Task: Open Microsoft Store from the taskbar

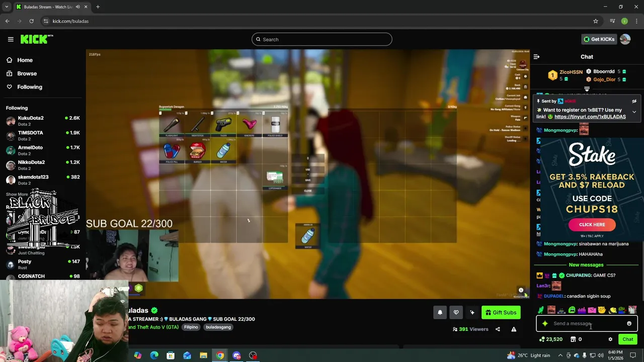Action: coord(171,355)
